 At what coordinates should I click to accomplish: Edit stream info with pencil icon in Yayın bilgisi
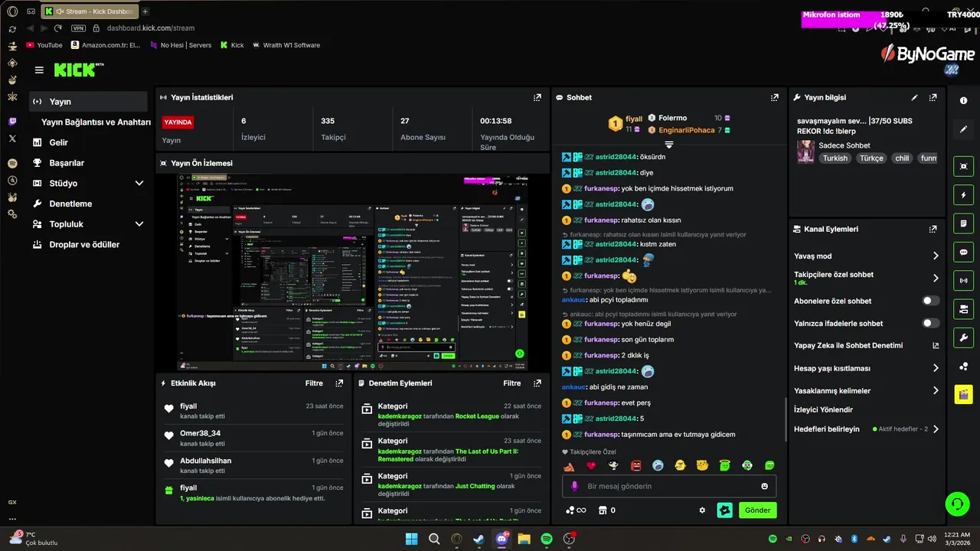pos(914,97)
